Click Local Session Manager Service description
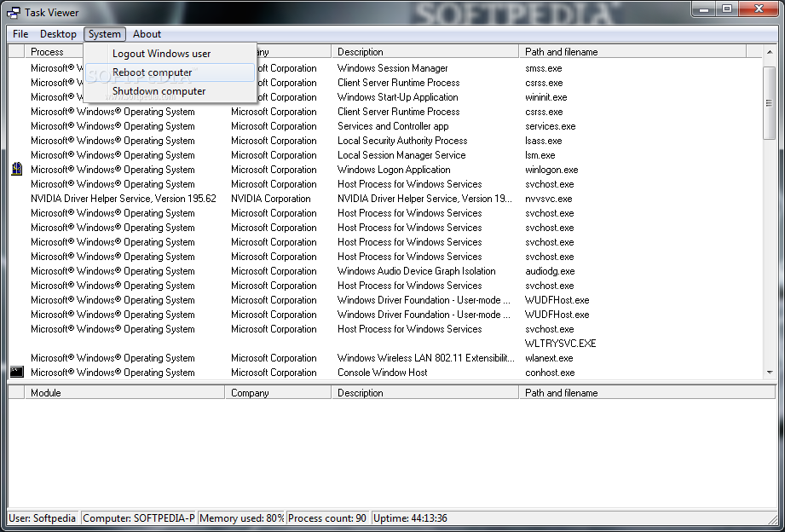This screenshot has width=785, height=532. point(401,155)
